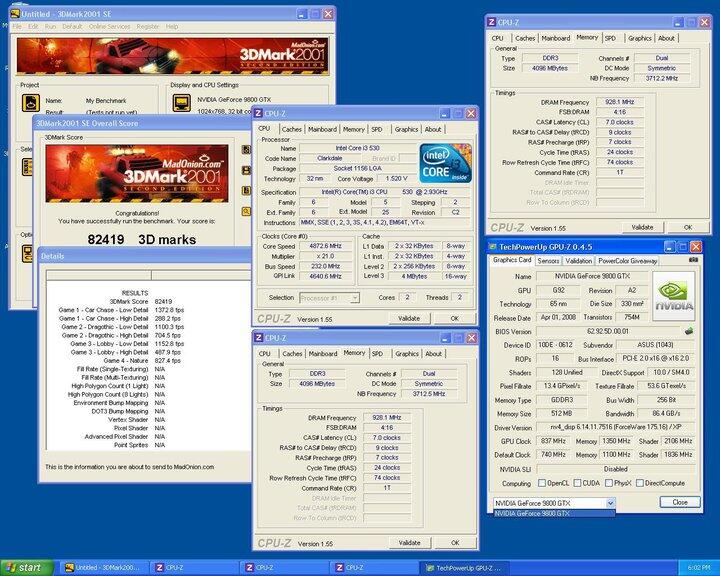
Task: Enable the CUDA checkbox in GPU-Z
Action: [577, 483]
